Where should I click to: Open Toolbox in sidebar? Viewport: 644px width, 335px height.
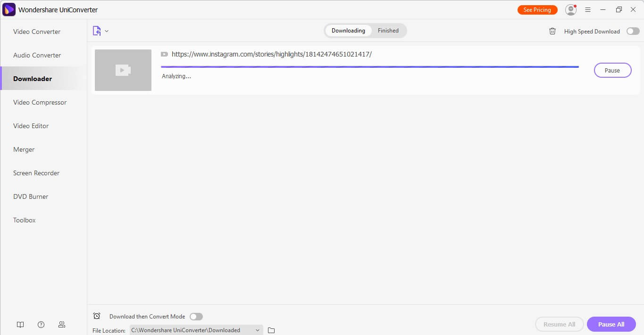(25, 220)
